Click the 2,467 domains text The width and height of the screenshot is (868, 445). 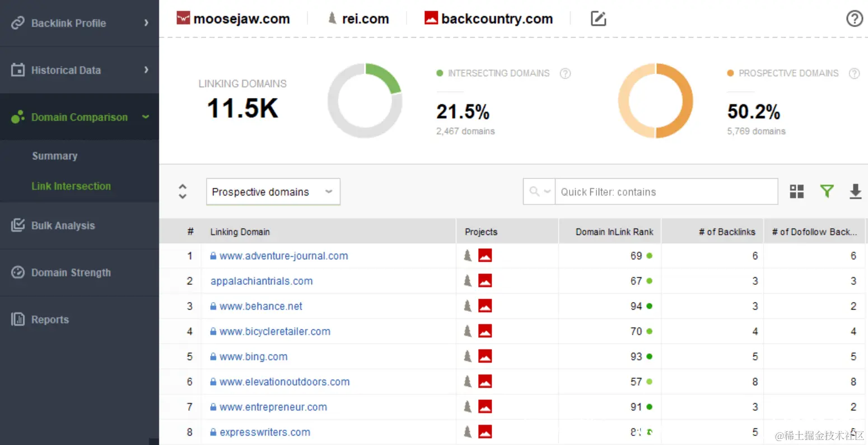[x=465, y=131]
